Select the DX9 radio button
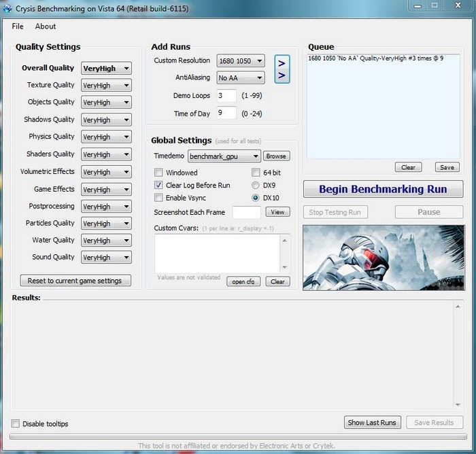 tap(256, 185)
